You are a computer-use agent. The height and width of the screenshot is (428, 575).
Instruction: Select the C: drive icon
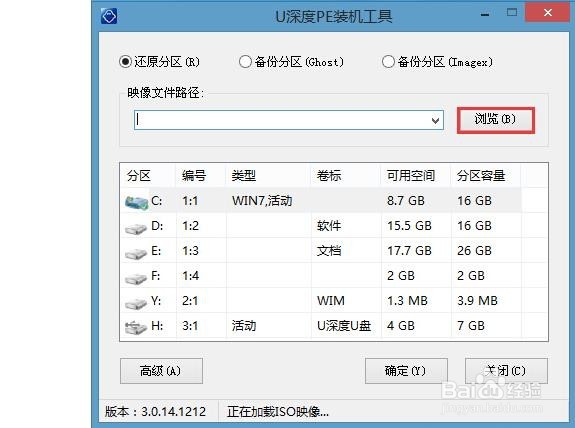coord(136,202)
